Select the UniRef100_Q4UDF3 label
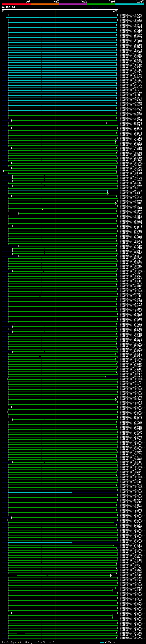 pyautogui.click(x=131, y=545)
